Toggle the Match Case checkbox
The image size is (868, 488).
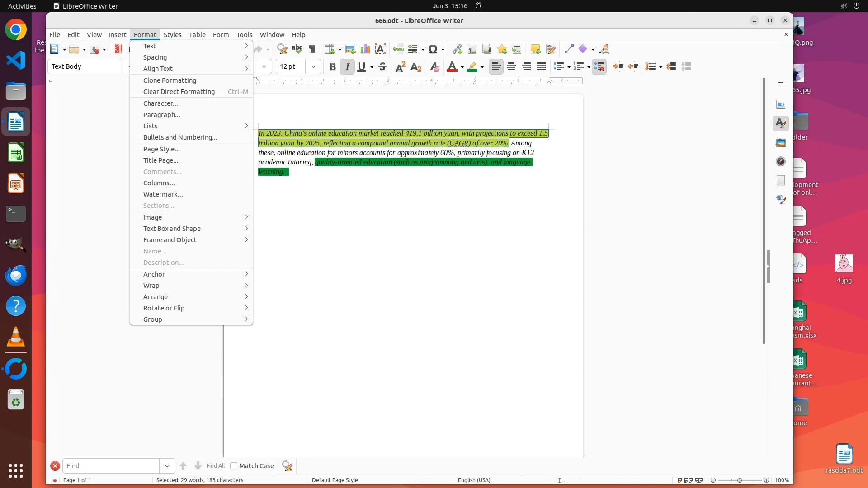[234, 466]
